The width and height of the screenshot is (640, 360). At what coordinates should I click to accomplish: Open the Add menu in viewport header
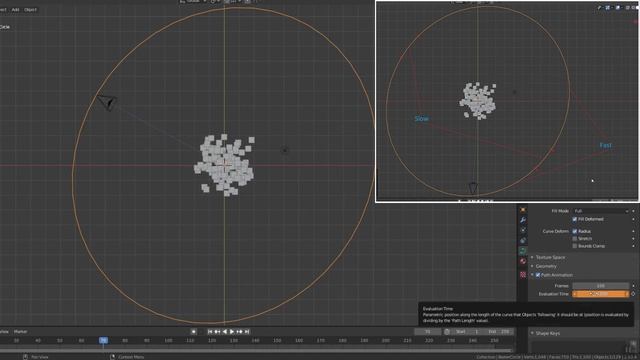coord(15,9)
